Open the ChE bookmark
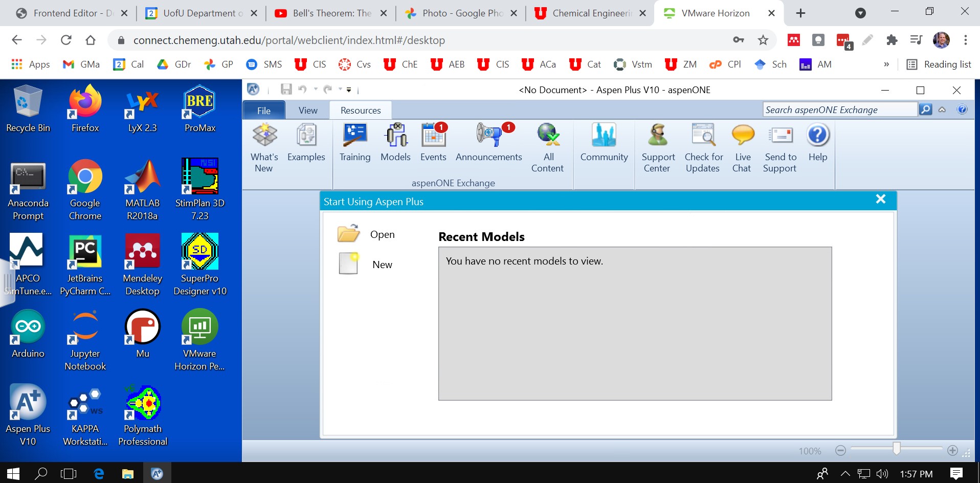 point(401,64)
